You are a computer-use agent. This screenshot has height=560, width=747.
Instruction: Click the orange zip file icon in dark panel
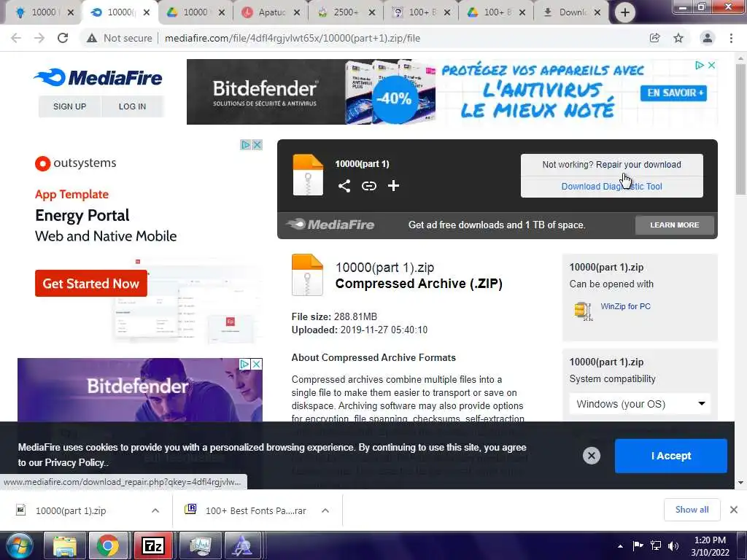[x=308, y=175]
